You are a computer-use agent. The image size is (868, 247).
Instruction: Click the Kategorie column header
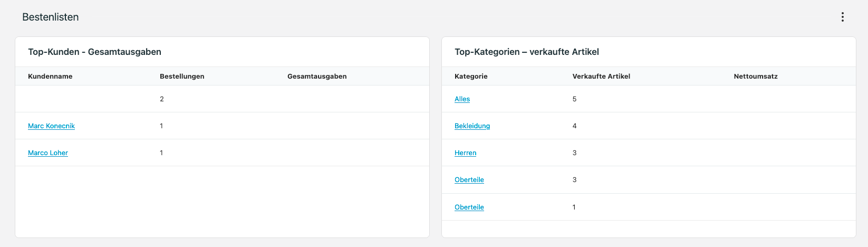tap(471, 77)
